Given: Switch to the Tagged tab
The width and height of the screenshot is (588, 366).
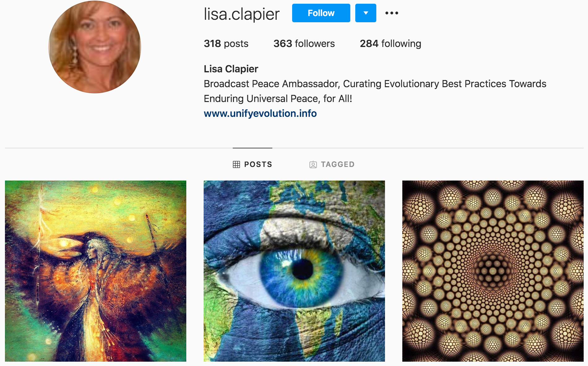Looking at the screenshot, I should [332, 164].
